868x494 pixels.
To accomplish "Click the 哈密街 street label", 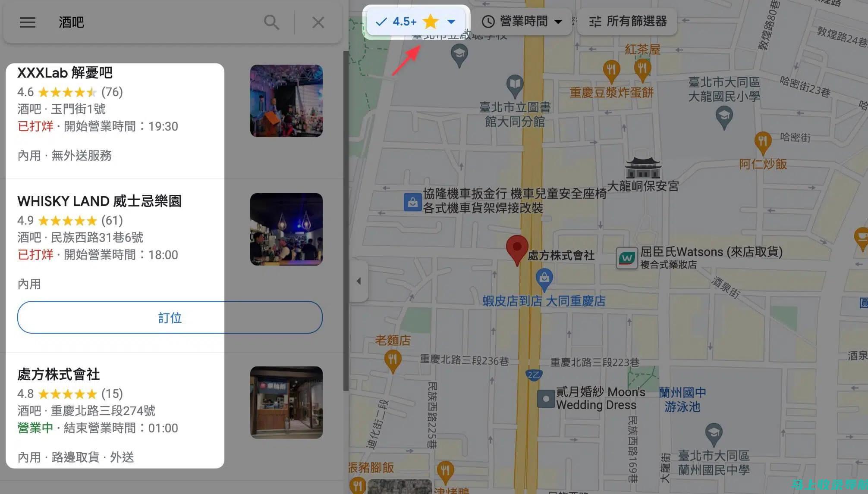I will (x=796, y=138).
